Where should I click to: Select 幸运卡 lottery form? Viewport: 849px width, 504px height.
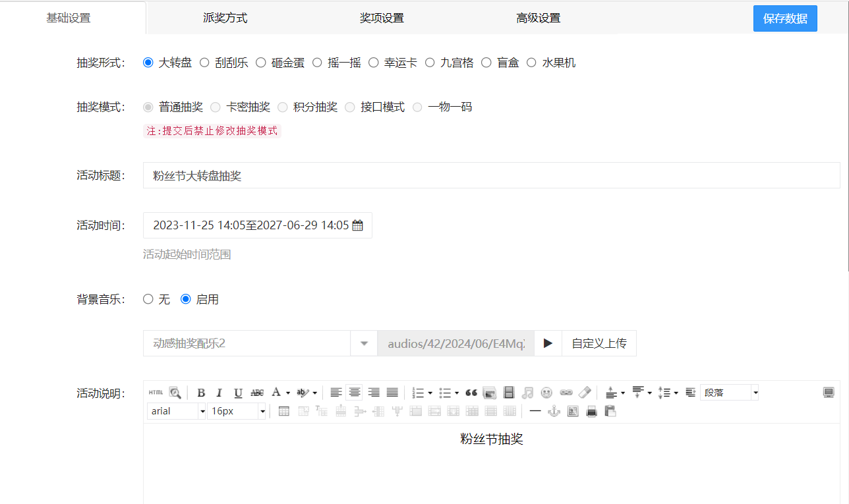click(x=374, y=63)
